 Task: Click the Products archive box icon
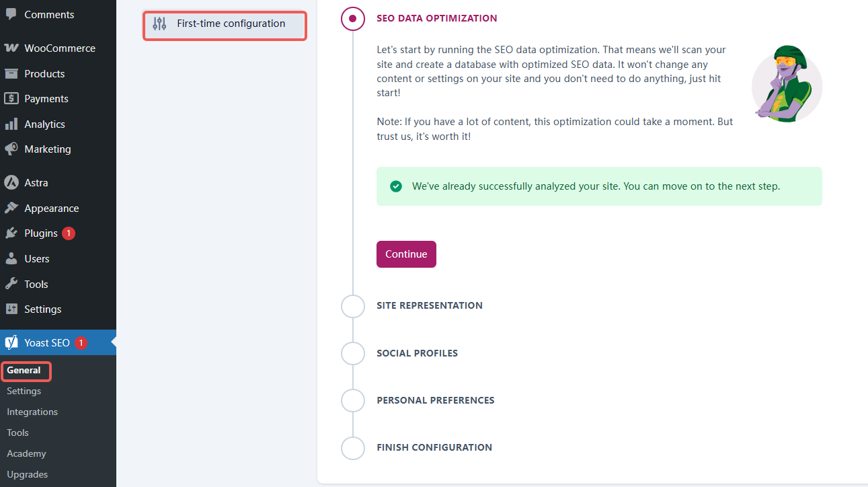click(x=11, y=74)
